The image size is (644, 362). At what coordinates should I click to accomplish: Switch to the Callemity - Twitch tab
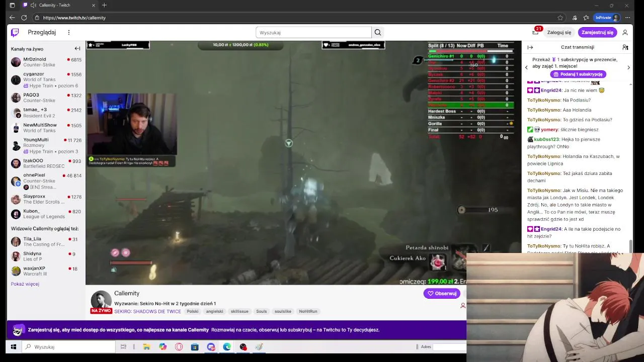(59, 5)
